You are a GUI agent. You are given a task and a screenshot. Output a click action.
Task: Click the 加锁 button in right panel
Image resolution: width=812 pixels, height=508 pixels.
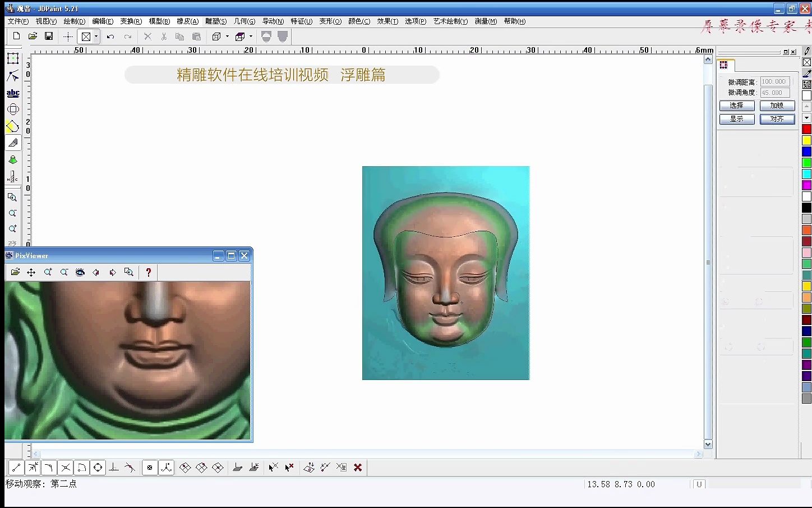coord(777,106)
